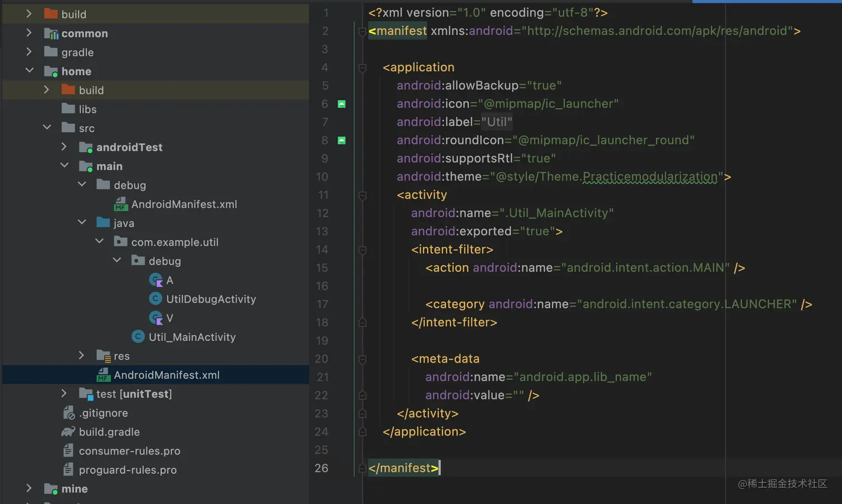
Task: Click the build.gradle elephant icon
Action: 68,432
